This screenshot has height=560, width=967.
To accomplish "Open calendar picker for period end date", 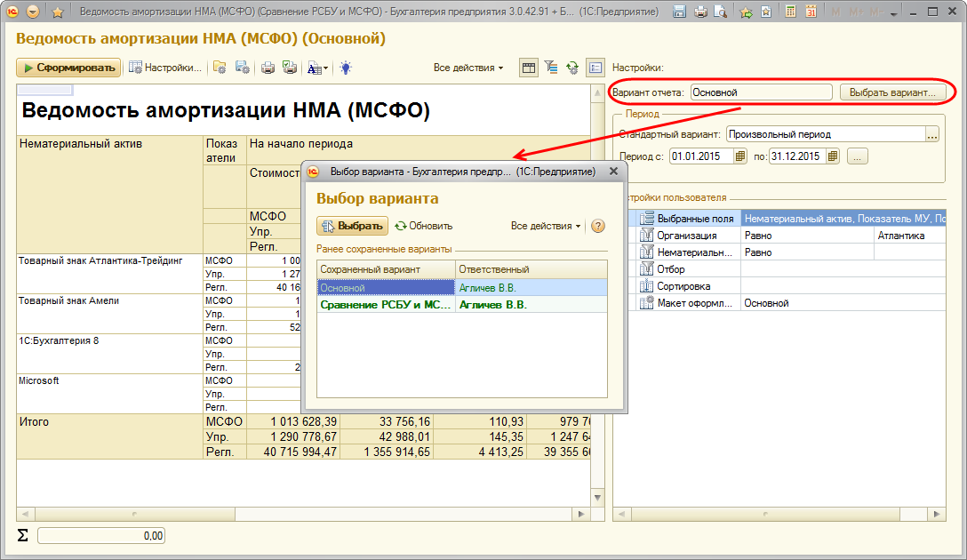I will click(x=833, y=156).
